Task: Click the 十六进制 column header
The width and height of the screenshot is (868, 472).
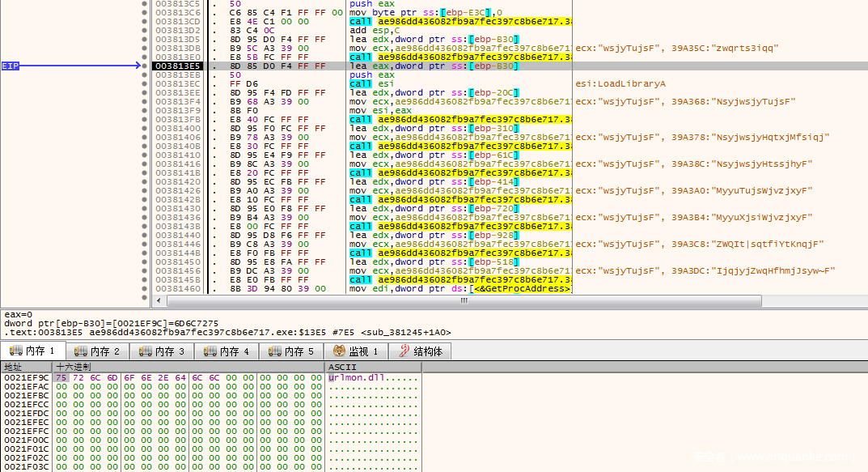Action: pos(74,368)
